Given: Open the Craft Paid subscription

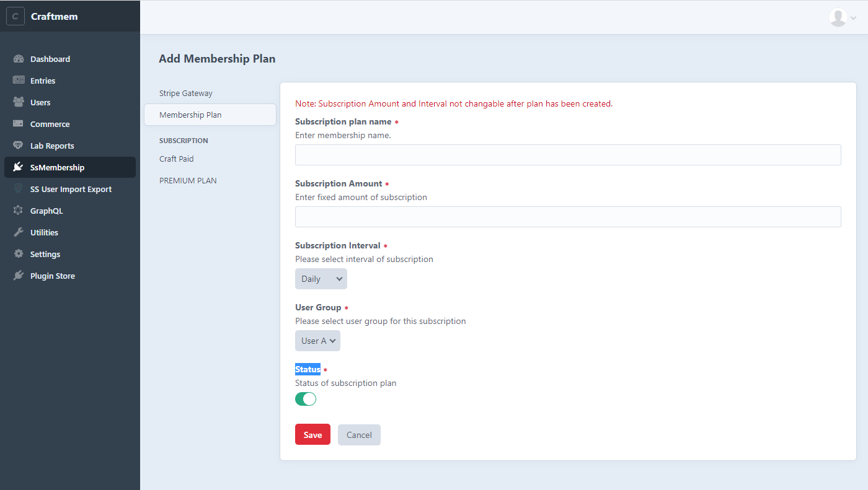Looking at the screenshot, I should click(210, 159).
